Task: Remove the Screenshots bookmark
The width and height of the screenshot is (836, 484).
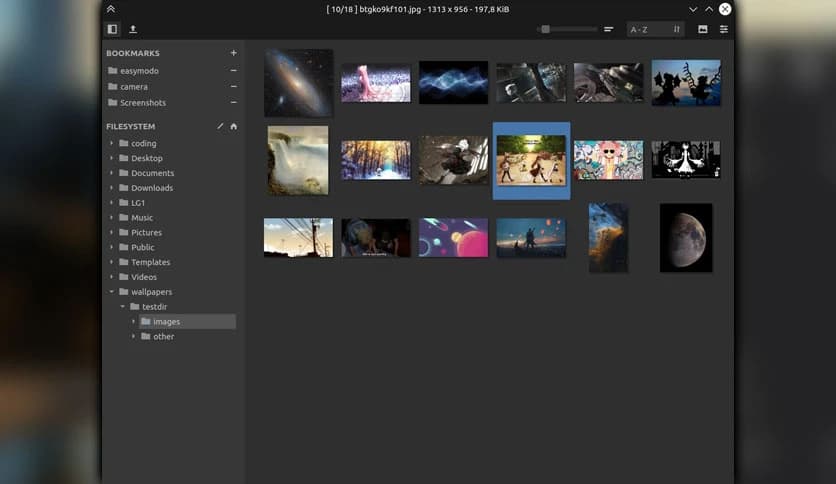Action: click(x=234, y=102)
